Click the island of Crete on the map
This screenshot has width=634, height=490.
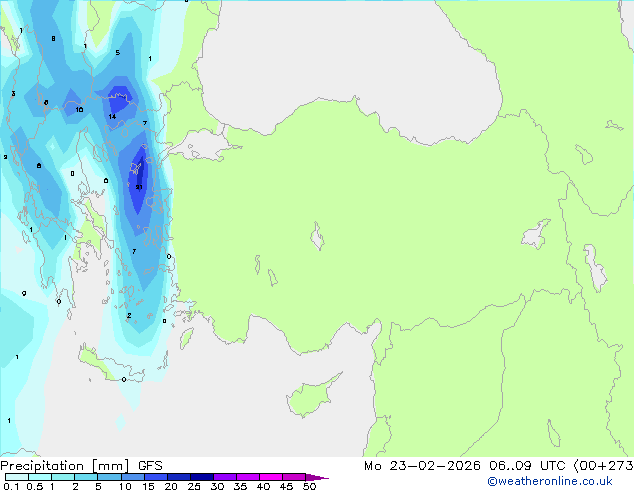click(106, 364)
